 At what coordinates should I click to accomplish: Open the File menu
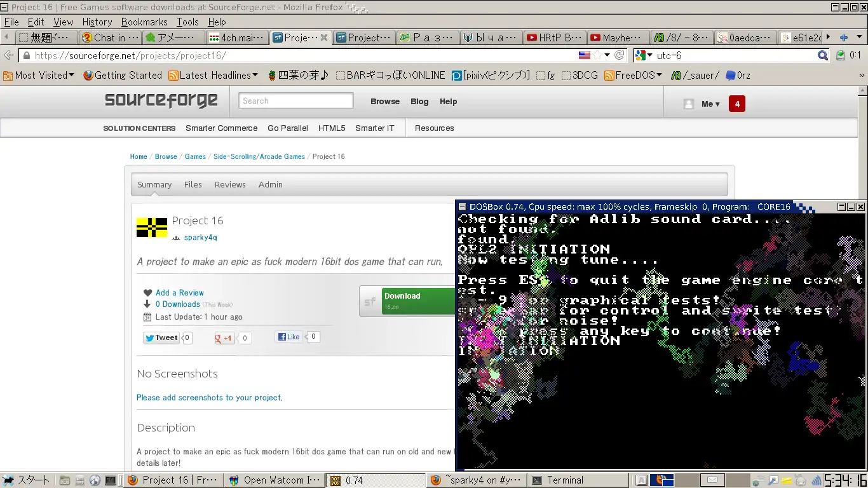coord(11,22)
